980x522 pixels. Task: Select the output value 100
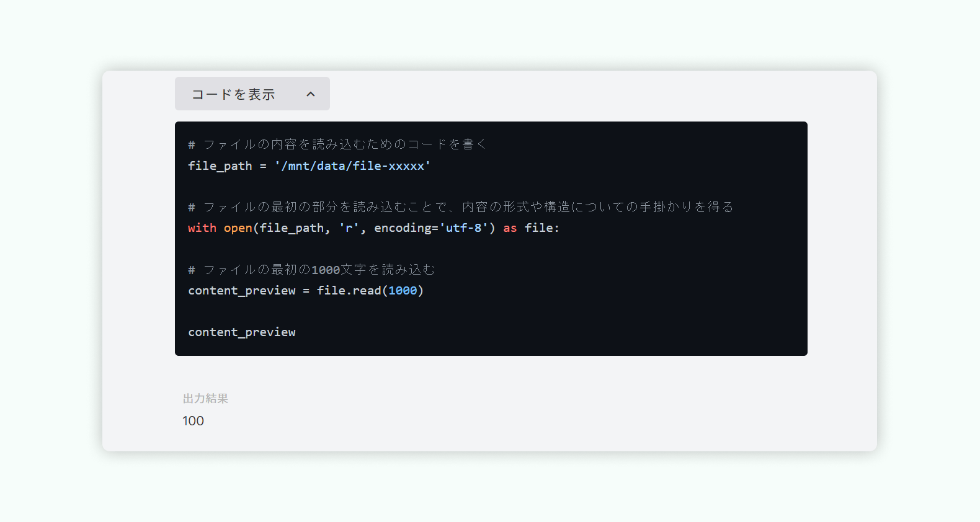pyautogui.click(x=193, y=420)
